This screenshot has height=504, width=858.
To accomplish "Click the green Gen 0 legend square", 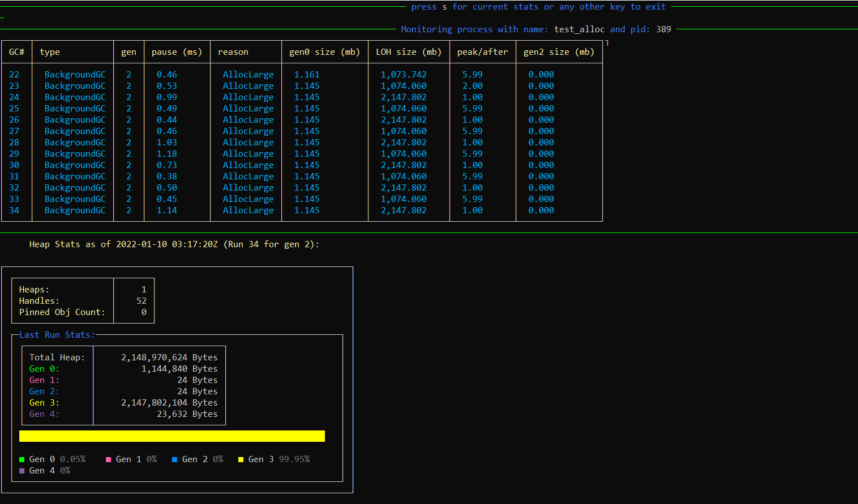I will coord(22,460).
